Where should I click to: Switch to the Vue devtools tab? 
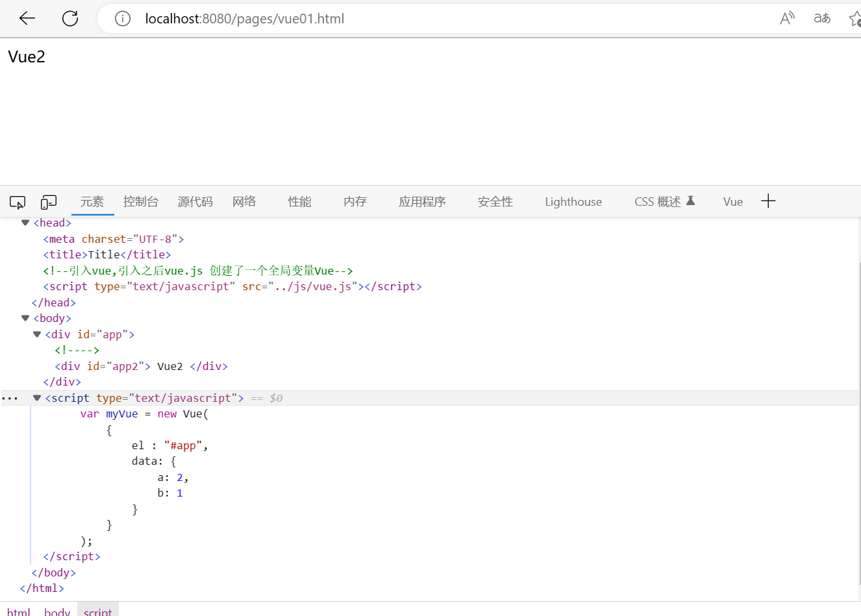pos(733,202)
